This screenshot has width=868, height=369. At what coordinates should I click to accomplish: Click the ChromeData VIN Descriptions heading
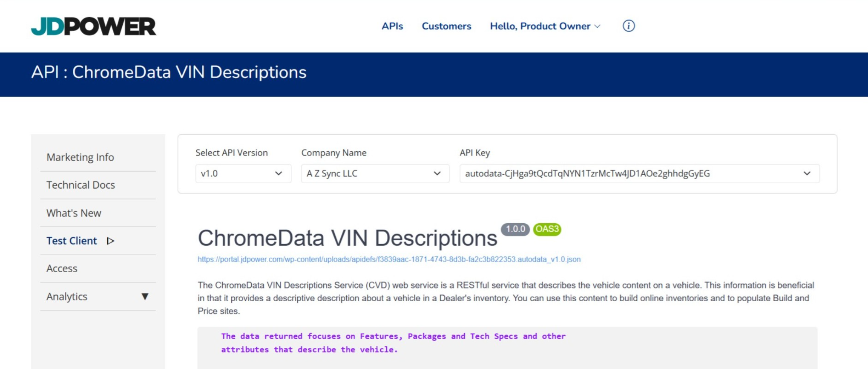(x=347, y=238)
